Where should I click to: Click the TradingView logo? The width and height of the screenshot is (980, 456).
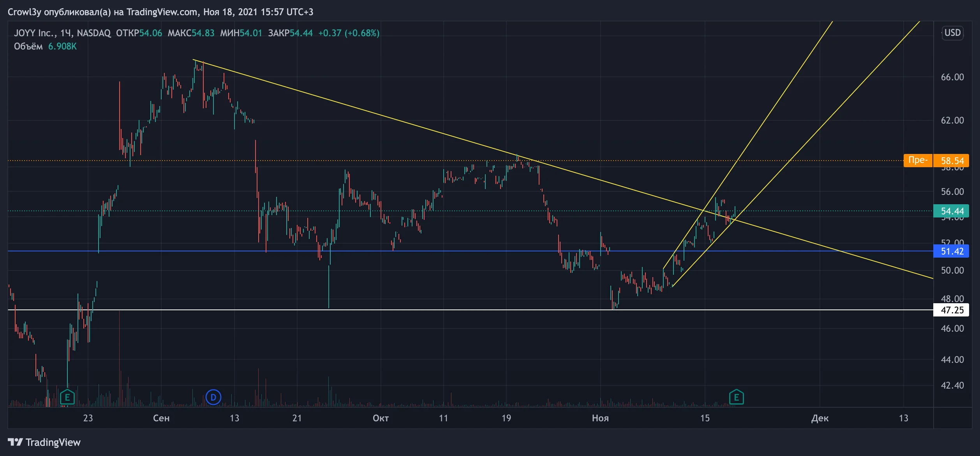click(x=44, y=442)
